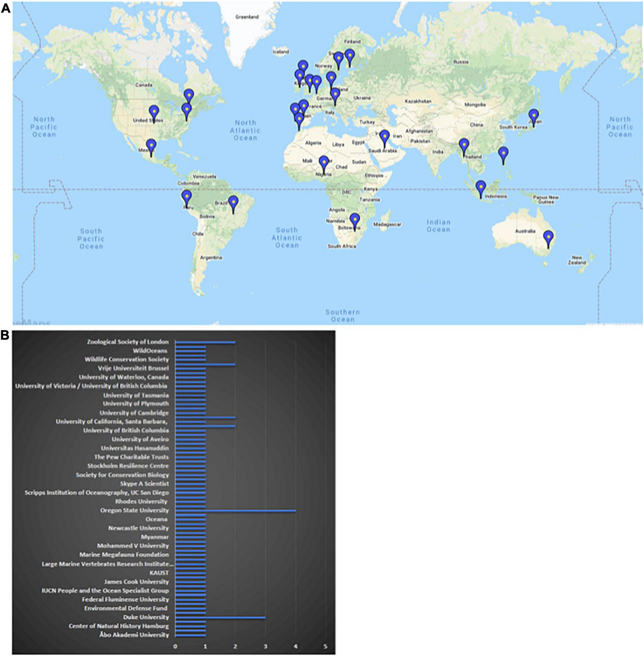
Task: Select the map pin in Nigeria
Action: pos(324,163)
